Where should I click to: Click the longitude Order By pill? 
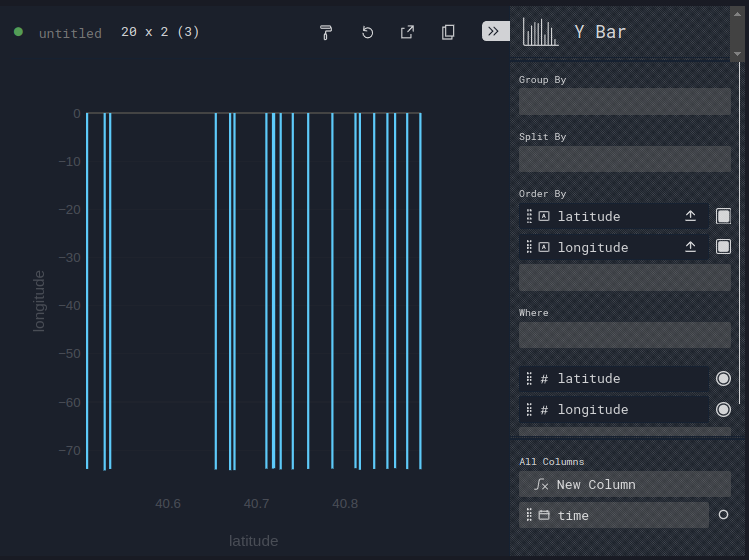pyautogui.click(x=614, y=247)
